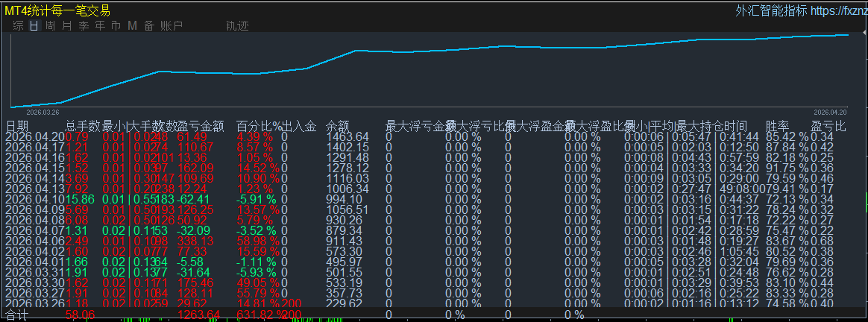Select the 2026.04.17 row date
Image resolution: width=868 pixels, height=322 pixels.
coord(35,147)
